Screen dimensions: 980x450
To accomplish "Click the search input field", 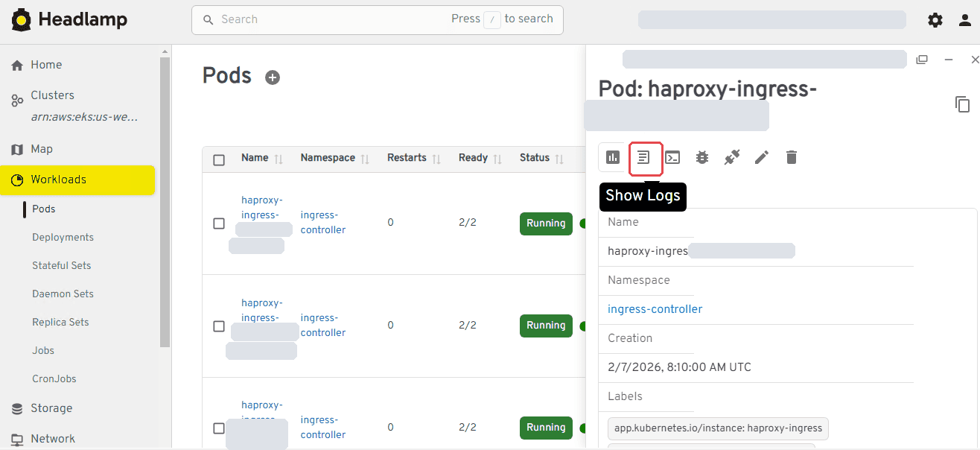I will click(x=377, y=20).
